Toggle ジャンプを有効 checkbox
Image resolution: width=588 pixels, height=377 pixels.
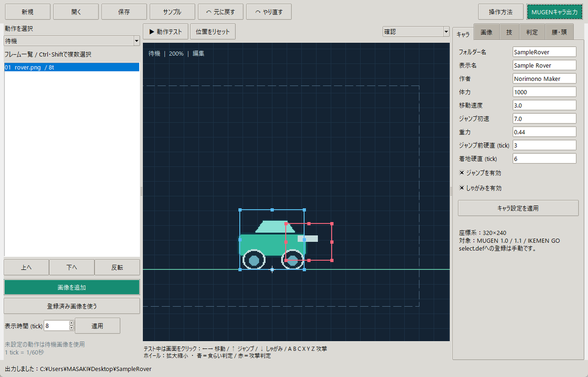(x=462, y=173)
